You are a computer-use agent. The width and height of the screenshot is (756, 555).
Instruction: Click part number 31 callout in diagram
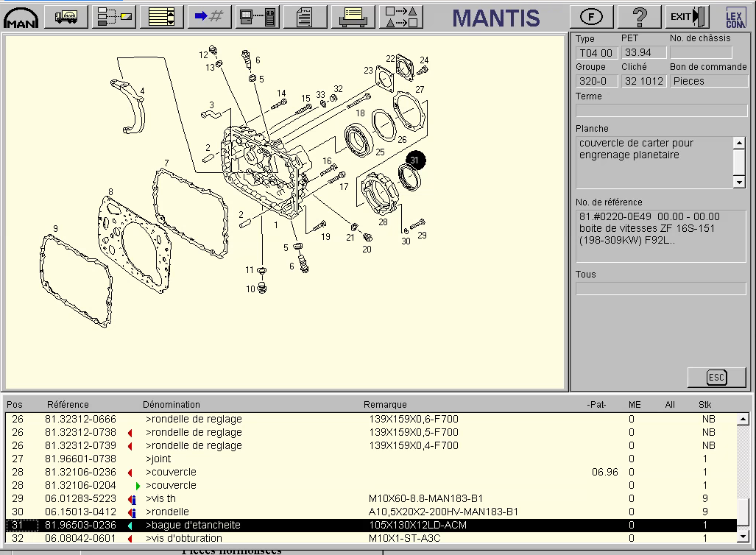coord(414,160)
